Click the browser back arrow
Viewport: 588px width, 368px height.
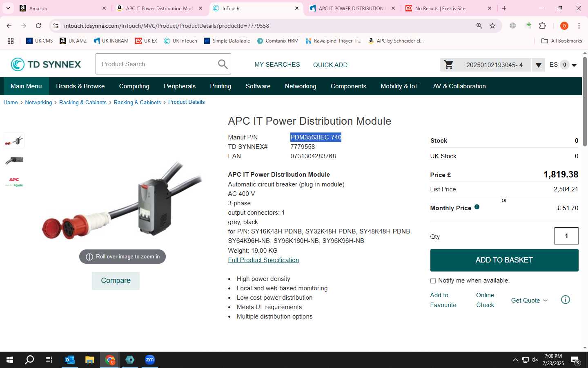(x=9, y=26)
